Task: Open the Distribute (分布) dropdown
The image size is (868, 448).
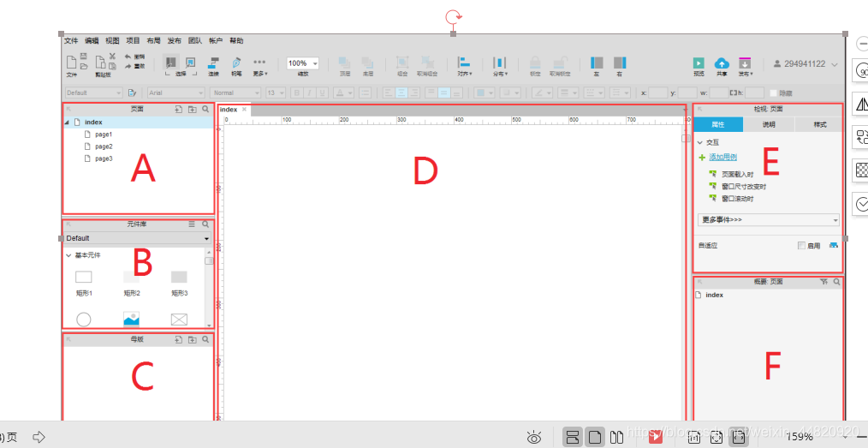Action: tap(500, 66)
